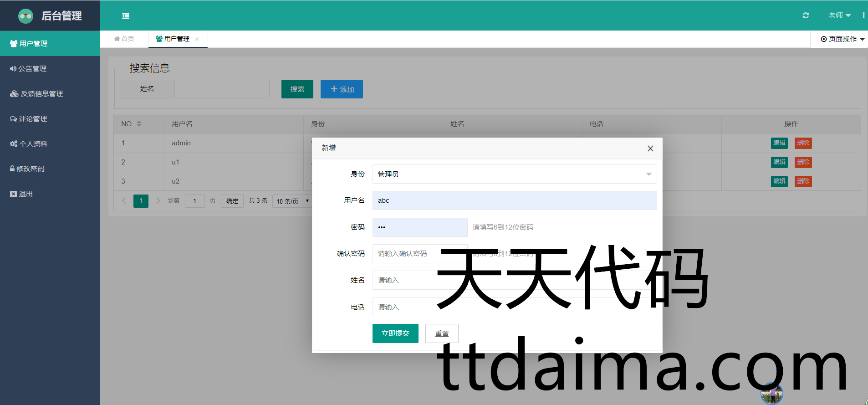Click the refresh icon in top bar
This screenshot has height=405, width=868.
coord(806,15)
